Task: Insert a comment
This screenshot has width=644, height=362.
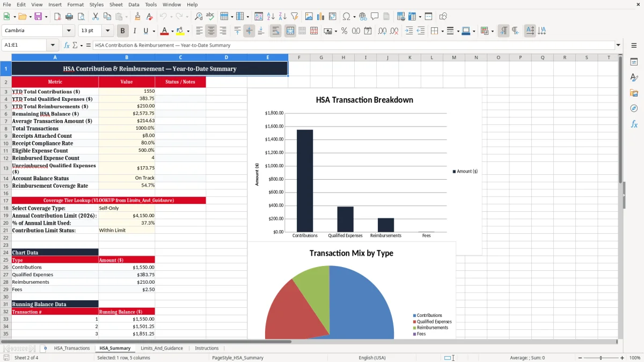Action: 375,17
